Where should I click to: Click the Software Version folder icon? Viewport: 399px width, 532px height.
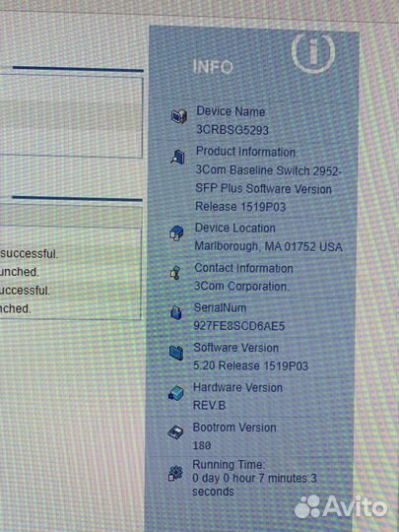click(176, 353)
